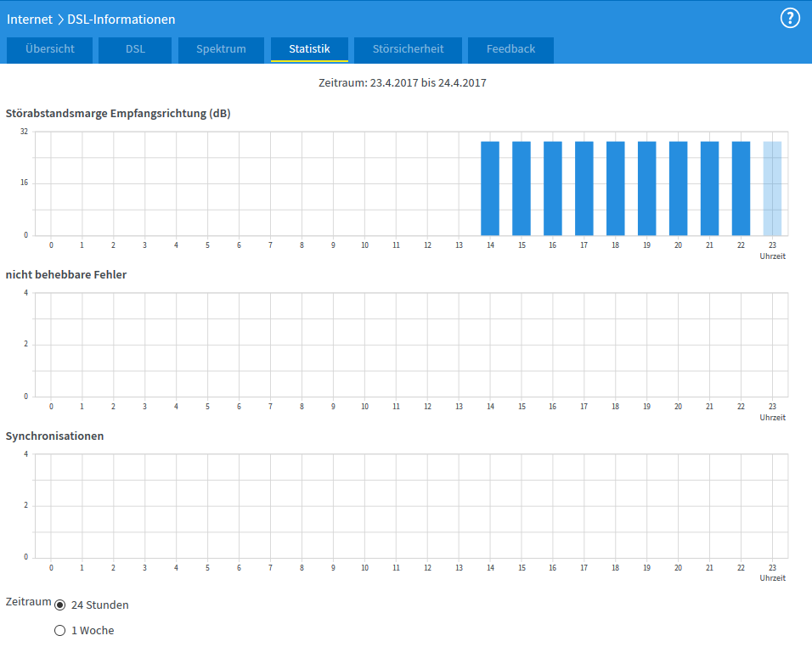812x647 pixels.
Task: Click the Internet breadcrumb link
Action: [30, 19]
